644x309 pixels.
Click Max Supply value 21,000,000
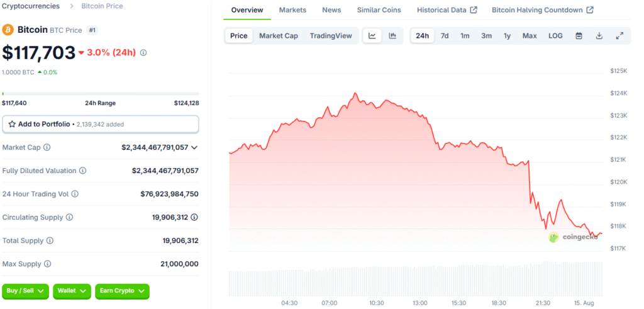179,264
